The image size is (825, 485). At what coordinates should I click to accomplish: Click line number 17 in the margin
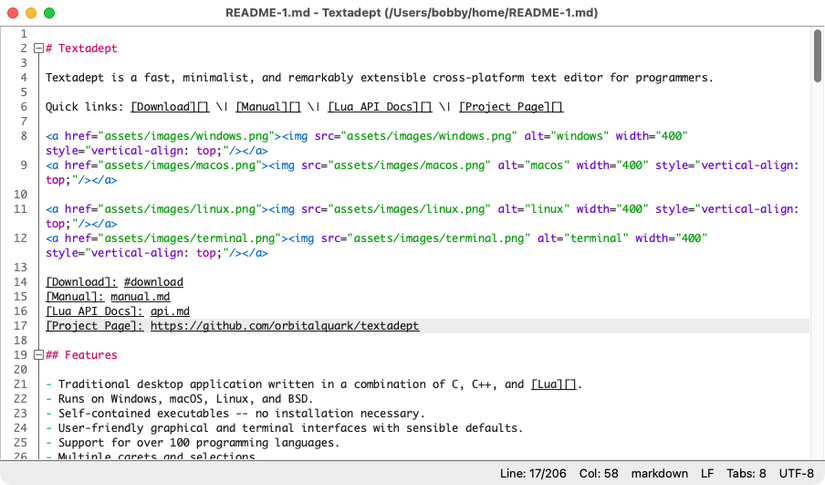point(21,326)
